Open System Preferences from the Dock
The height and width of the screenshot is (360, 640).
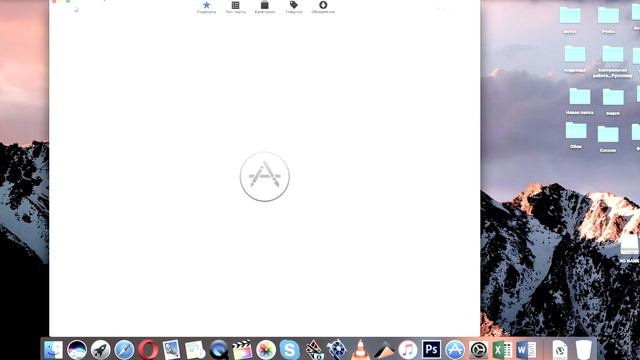(478, 350)
